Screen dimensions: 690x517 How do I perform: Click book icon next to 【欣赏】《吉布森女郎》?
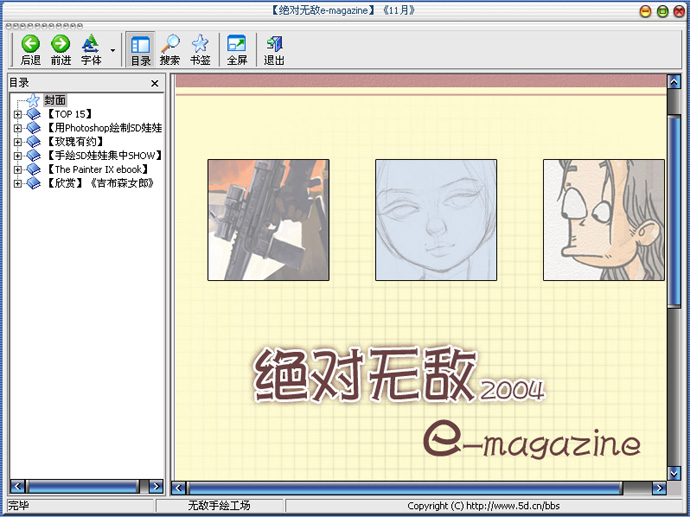click(33, 183)
